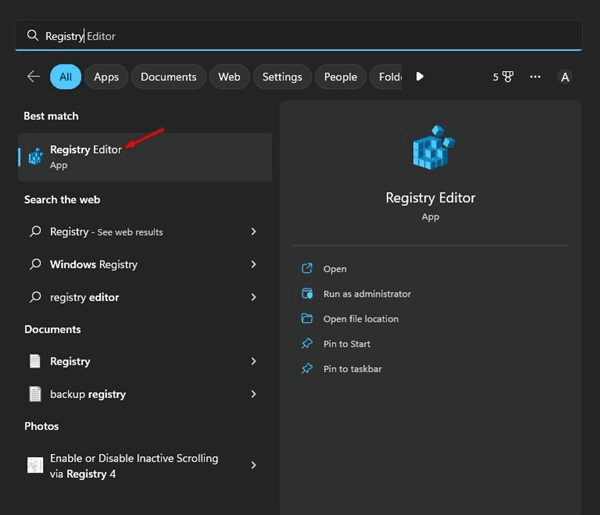Open Registry Editor best match result

point(145,157)
